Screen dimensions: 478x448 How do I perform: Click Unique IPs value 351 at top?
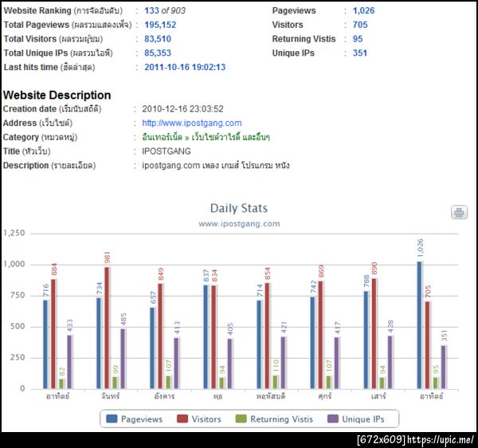(x=360, y=53)
